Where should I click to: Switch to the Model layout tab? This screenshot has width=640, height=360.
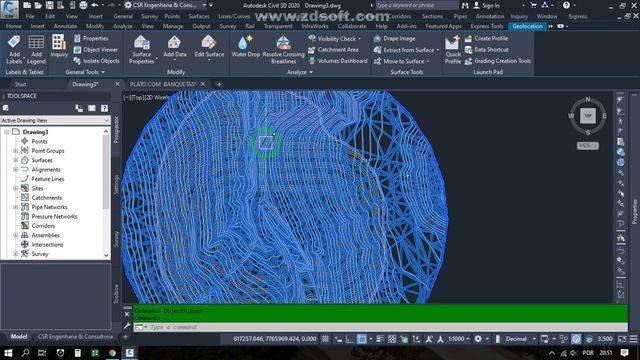tap(19, 337)
